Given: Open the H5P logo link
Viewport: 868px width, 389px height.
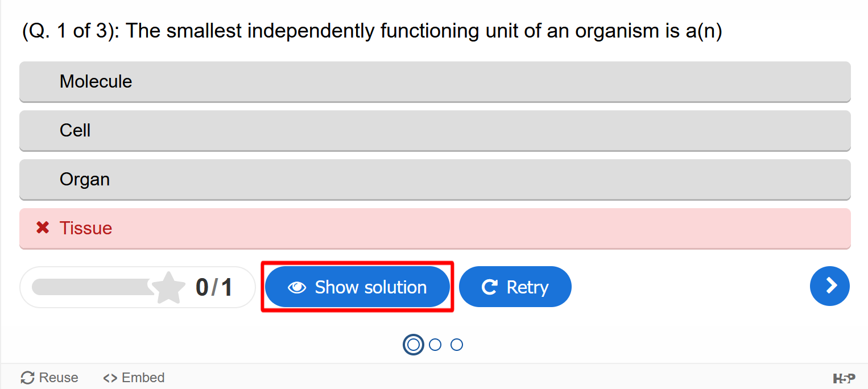Looking at the screenshot, I should click(x=844, y=378).
